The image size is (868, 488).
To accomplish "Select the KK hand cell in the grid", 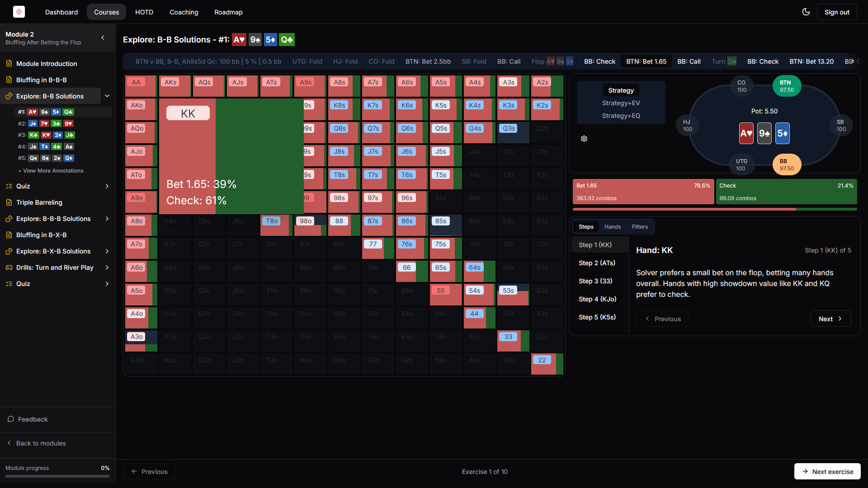I will pos(188,113).
